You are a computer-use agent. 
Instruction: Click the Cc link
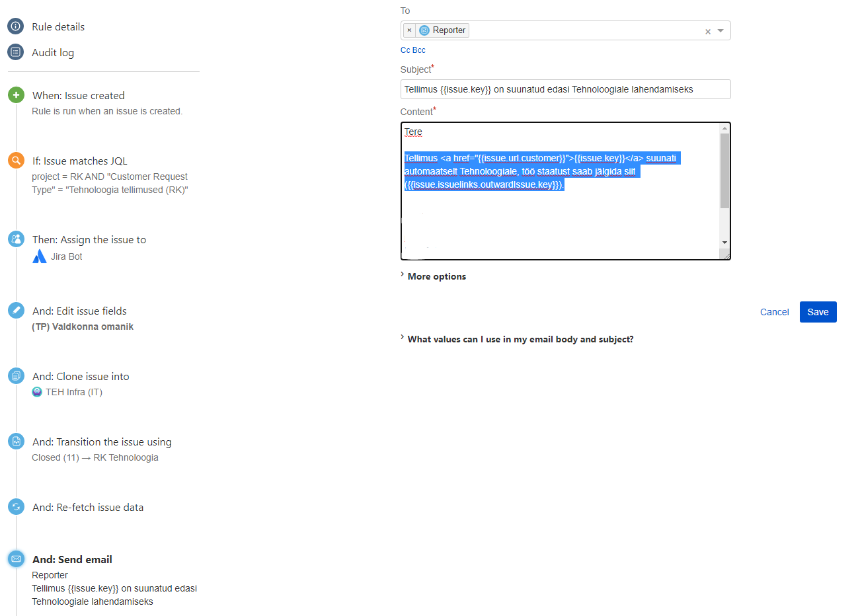(x=405, y=50)
